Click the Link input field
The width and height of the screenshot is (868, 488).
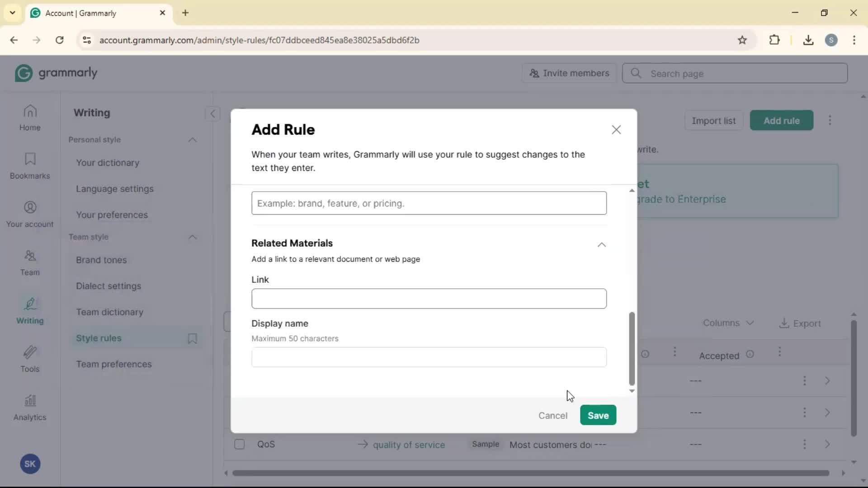[x=429, y=299]
